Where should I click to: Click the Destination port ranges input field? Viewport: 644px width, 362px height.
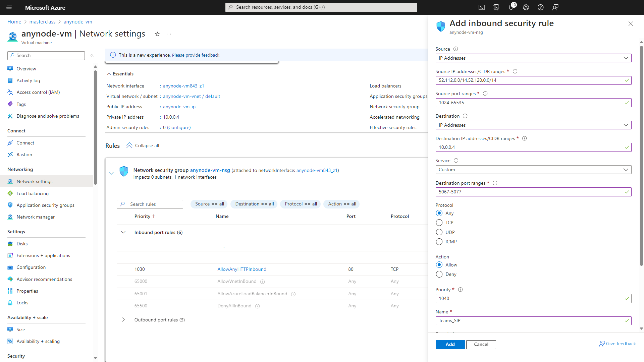tap(533, 192)
